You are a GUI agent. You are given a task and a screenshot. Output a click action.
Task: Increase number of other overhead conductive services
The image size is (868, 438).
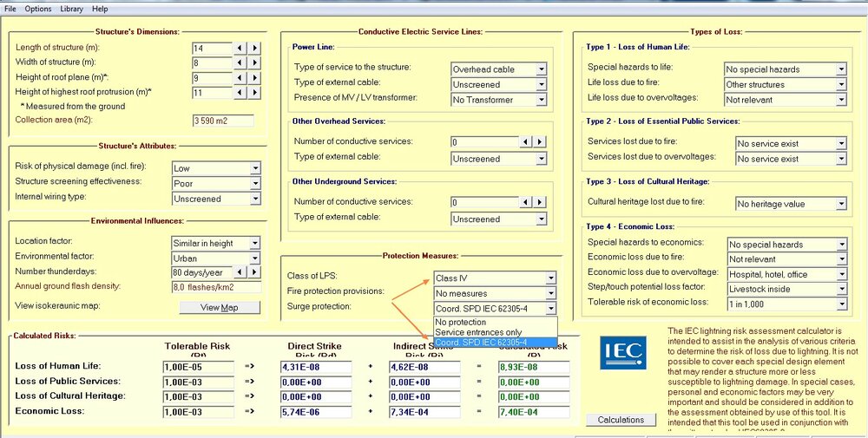540,142
